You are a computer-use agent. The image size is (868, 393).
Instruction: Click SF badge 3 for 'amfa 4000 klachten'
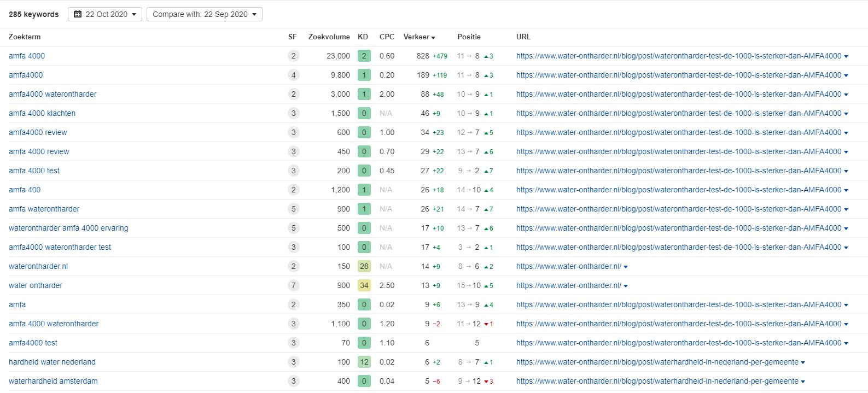point(294,113)
